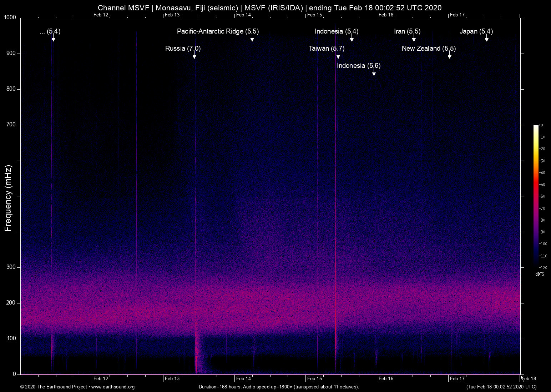
Task: Click the Japan (5.4) event arrow
Action: pos(487,39)
